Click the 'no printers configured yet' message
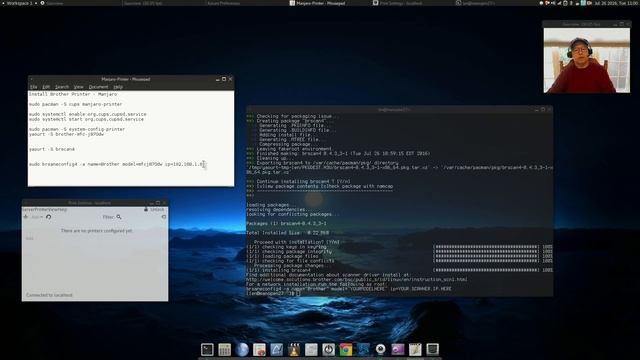This screenshot has height=360, width=640. 96,231
